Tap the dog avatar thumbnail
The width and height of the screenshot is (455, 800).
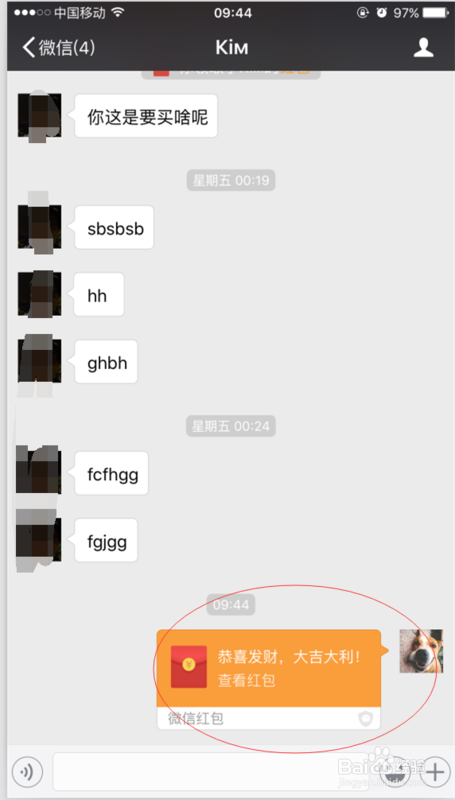pos(421,651)
